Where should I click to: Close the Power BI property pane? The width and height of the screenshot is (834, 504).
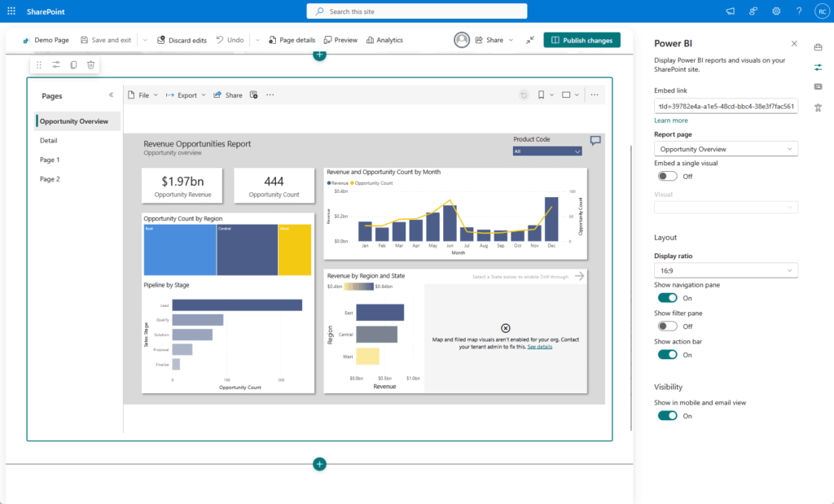pos(794,44)
